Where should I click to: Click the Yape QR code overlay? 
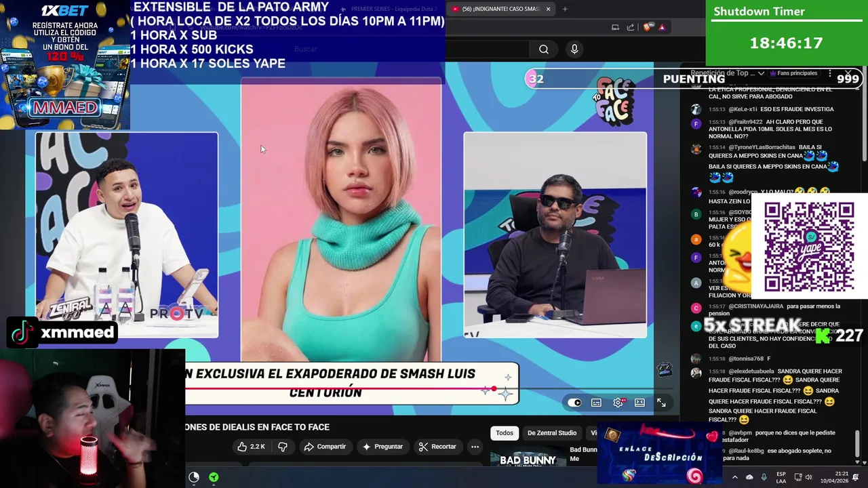(809, 247)
